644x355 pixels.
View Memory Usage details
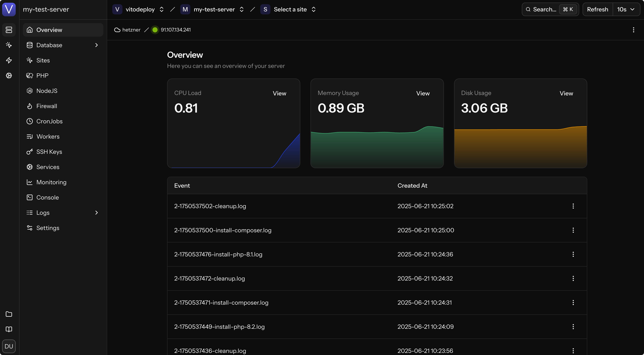tap(423, 94)
